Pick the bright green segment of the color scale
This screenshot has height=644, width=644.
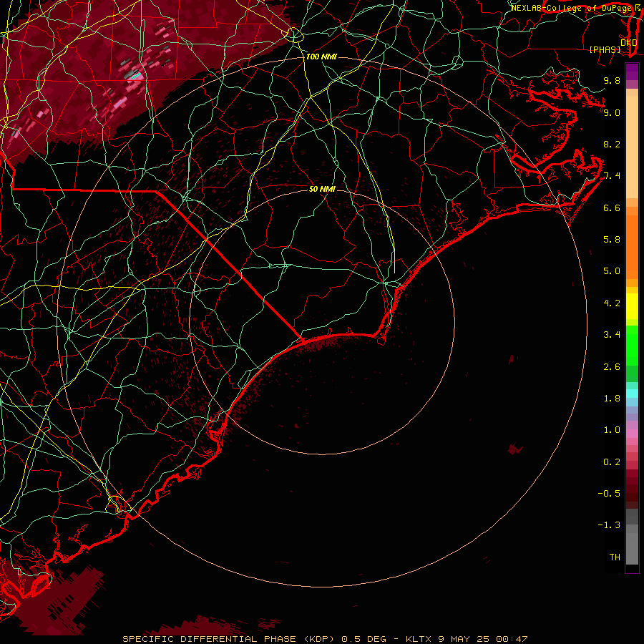point(632,346)
